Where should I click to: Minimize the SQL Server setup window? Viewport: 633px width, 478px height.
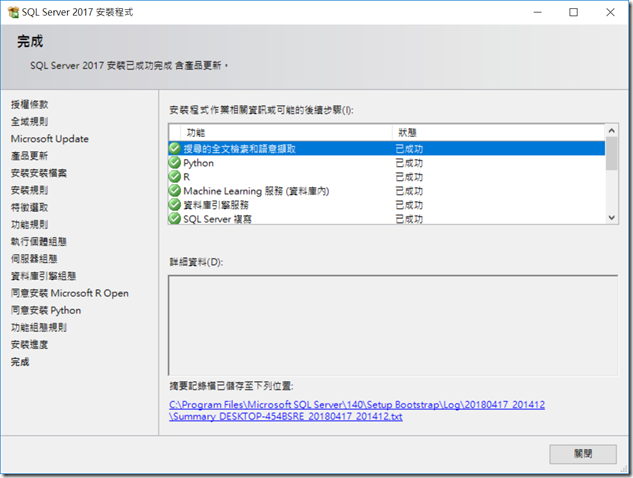point(538,12)
